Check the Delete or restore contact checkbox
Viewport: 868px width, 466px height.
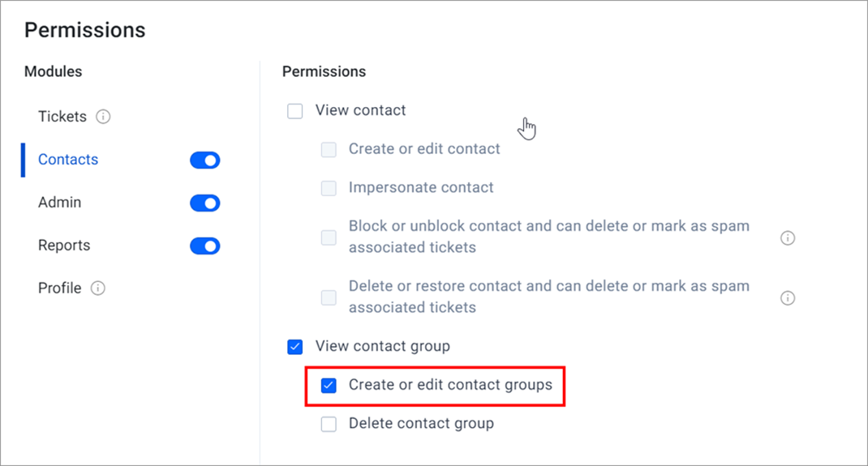(x=329, y=298)
